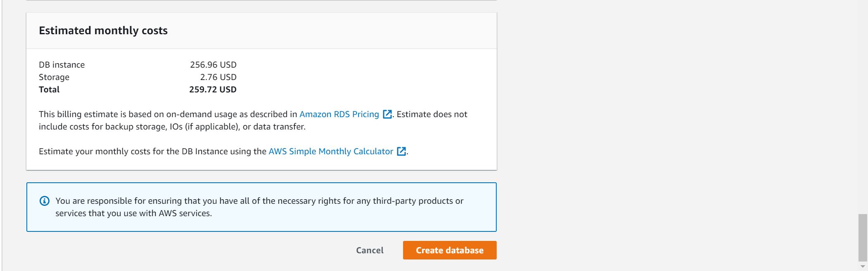Select the 2.76 USD storage amount
Screen dimensions: 868x271
click(218, 77)
